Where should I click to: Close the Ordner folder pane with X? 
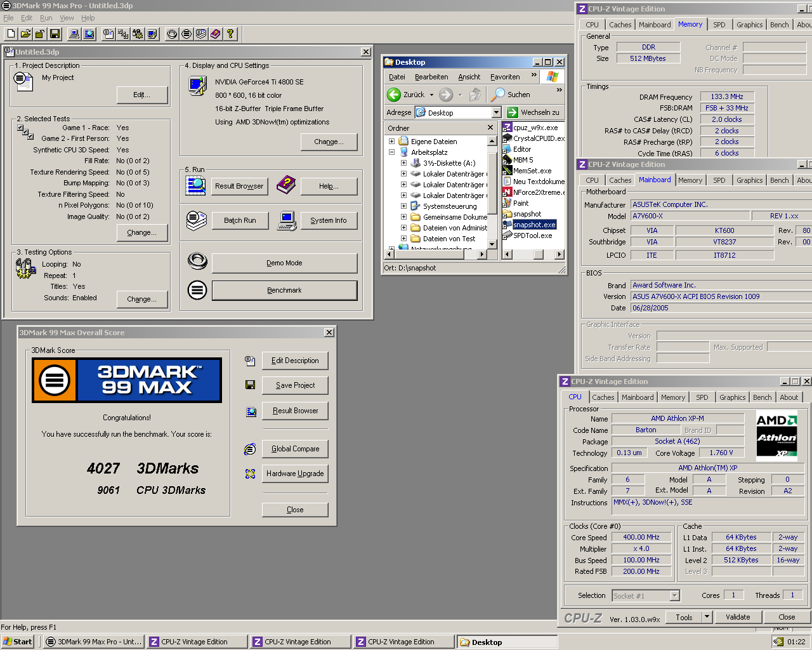tap(490, 128)
